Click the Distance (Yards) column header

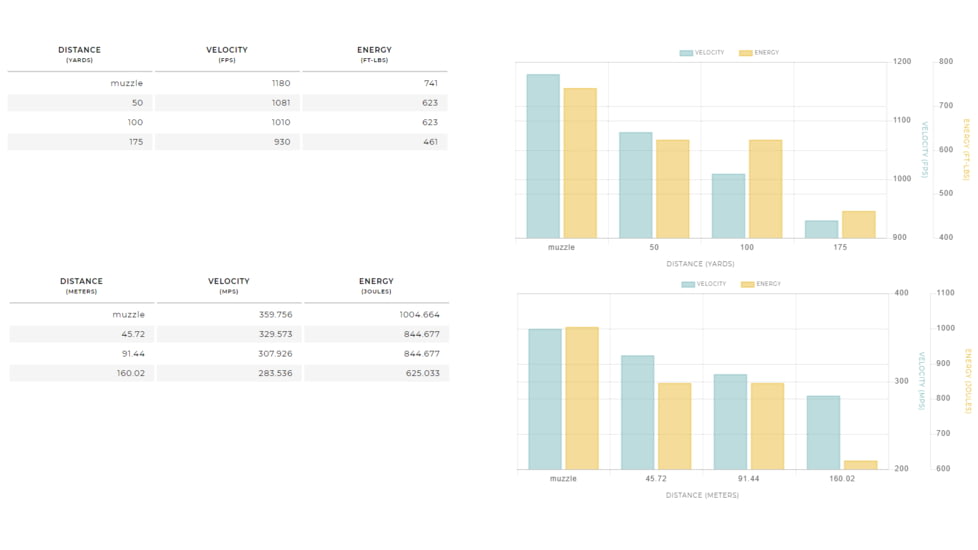(x=79, y=54)
